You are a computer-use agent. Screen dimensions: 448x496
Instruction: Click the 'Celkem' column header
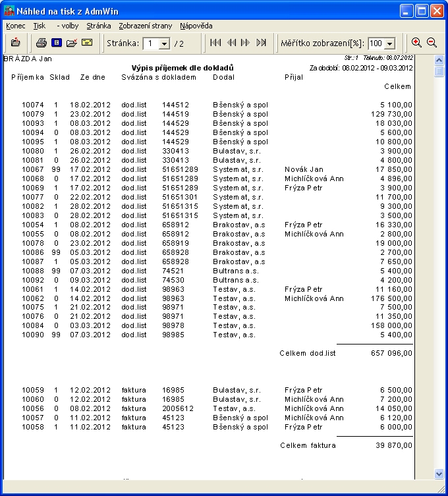[x=397, y=86]
